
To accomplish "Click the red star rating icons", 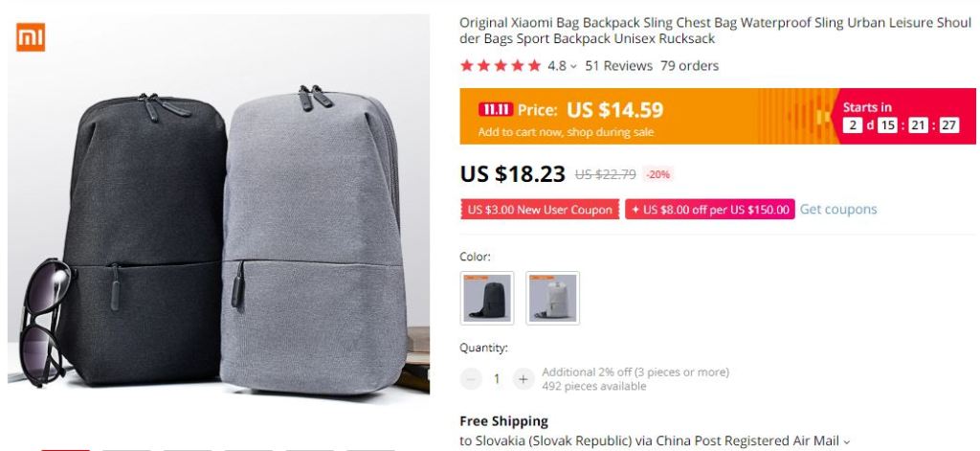I will (x=500, y=66).
